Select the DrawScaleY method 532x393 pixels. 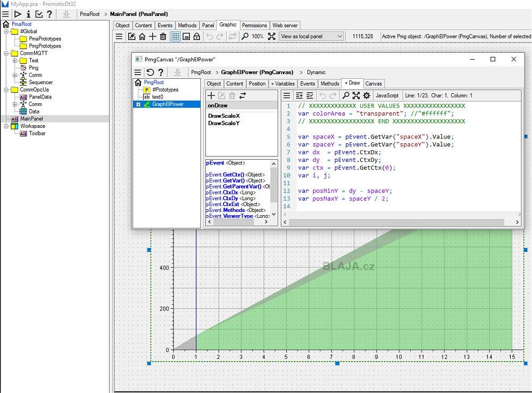point(224,124)
